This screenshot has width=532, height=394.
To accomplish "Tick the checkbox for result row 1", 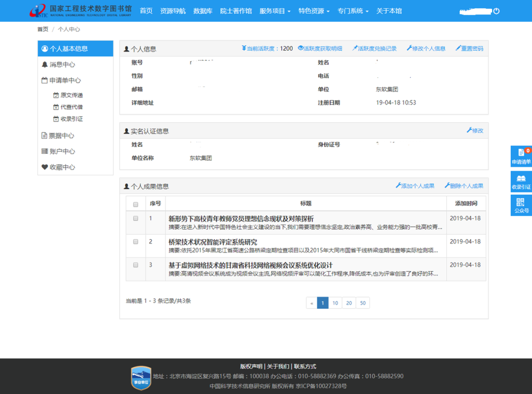I will click(x=136, y=218).
